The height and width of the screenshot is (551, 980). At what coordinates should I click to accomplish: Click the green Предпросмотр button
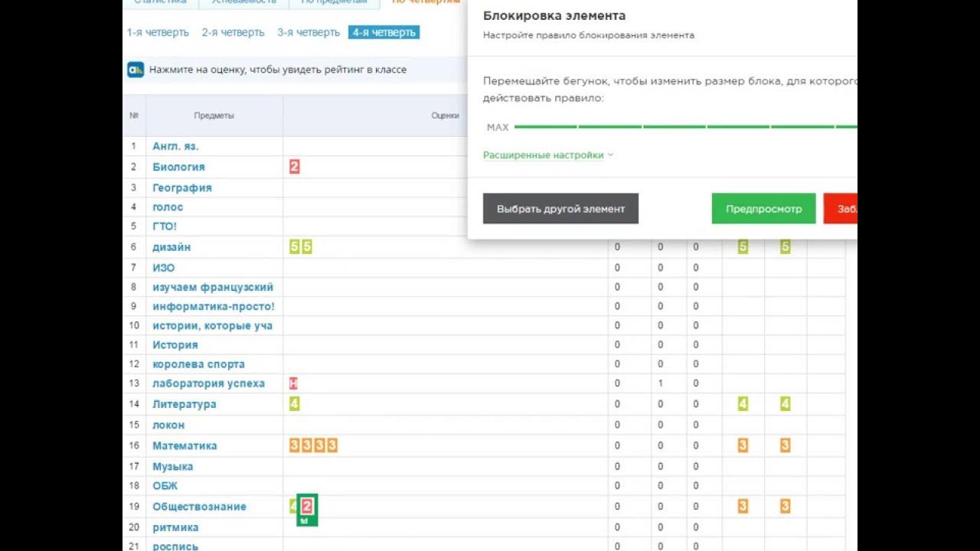coord(763,208)
